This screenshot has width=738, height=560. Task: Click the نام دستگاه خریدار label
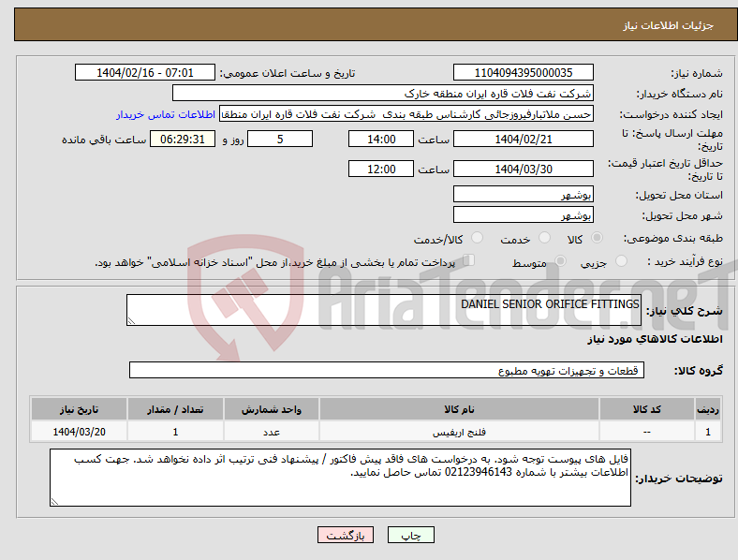coord(680,95)
